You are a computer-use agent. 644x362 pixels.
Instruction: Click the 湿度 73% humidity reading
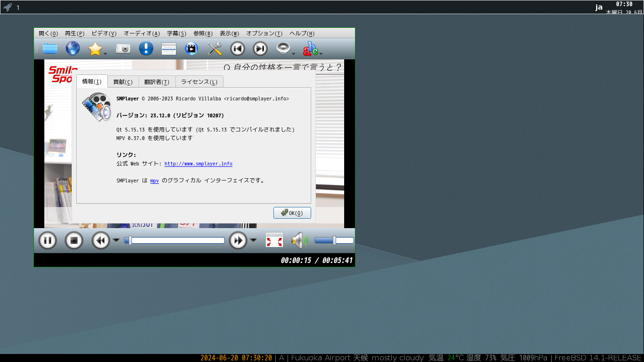pos(480,358)
